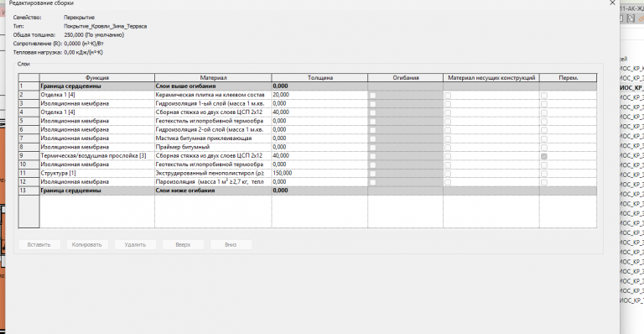Click total thickness value 250,000 (По умолчанию)
Screen dimensions: 644x334
tap(94, 35)
